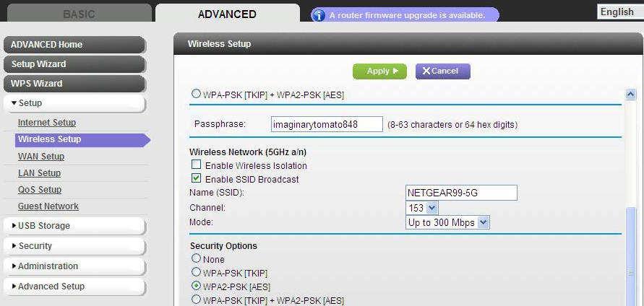Expand Advanced Setup section
The height and width of the screenshot is (306, 644).
point(74,287)
